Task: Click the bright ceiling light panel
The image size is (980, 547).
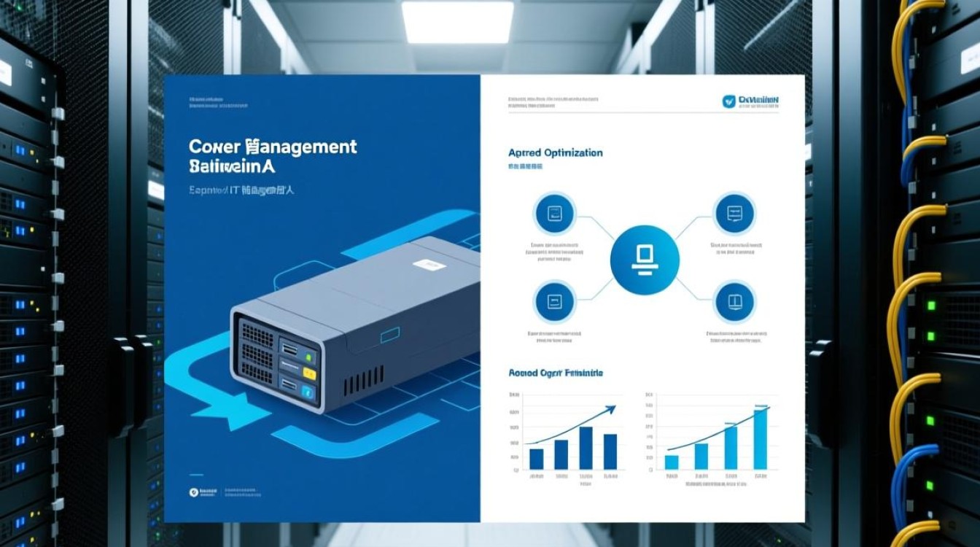Action: (456, 21)
